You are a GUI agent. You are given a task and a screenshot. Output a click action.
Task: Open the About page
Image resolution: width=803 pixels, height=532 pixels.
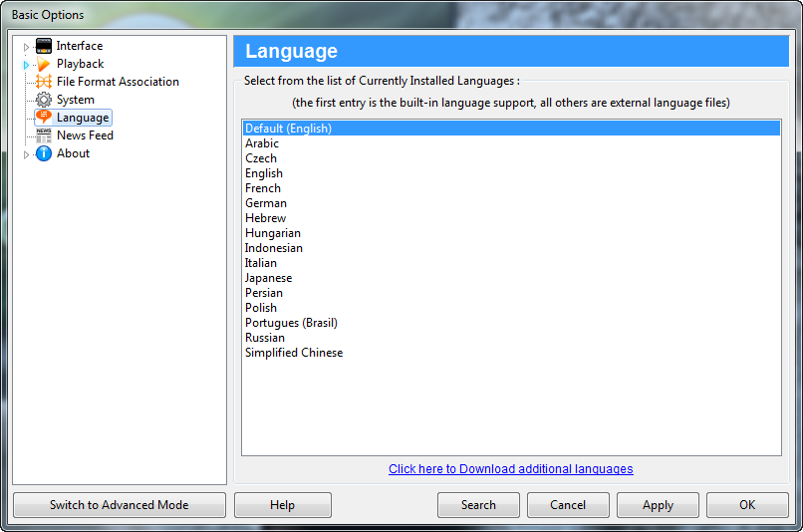pyautogui.click(x=74, y=153)
